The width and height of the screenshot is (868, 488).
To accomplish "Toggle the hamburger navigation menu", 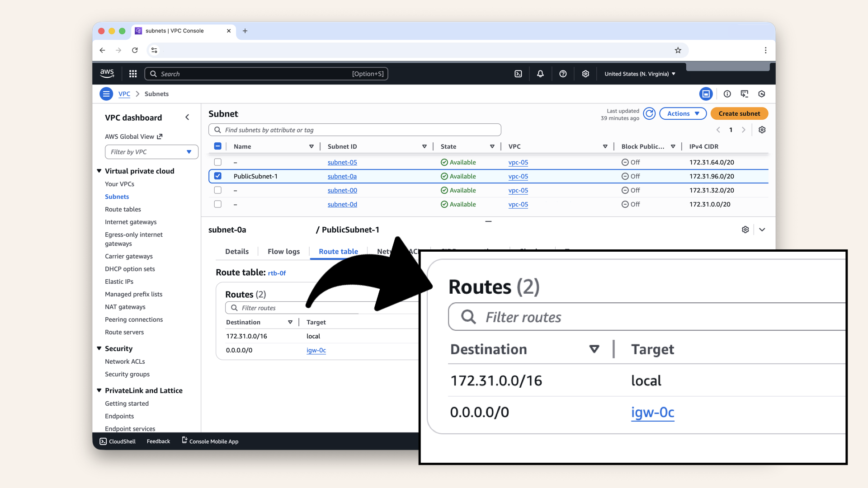I will point(106,94).
